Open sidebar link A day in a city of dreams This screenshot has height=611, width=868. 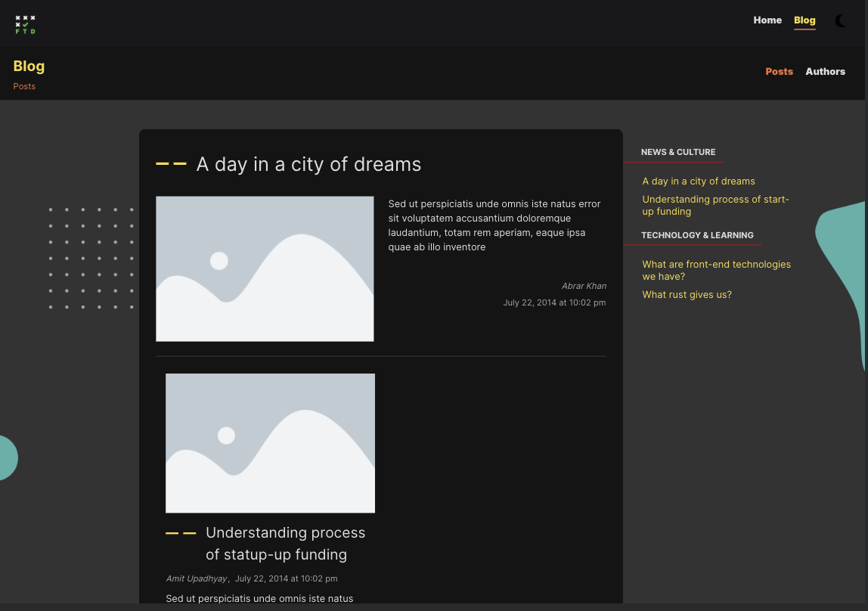(x=698, y=181)
